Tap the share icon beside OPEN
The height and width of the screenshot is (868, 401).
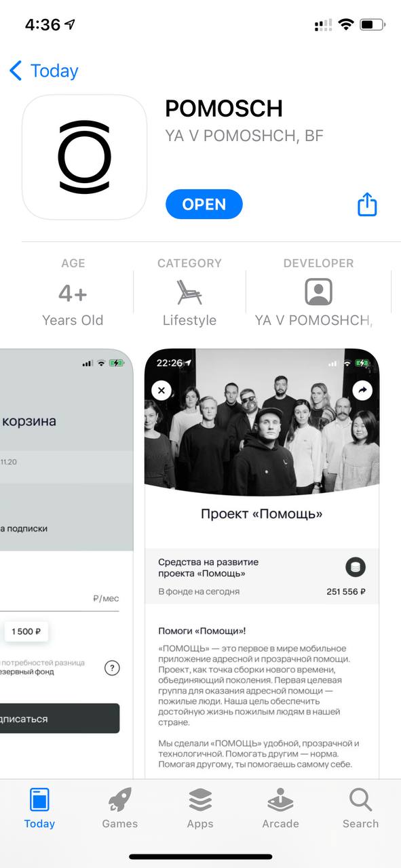(367, 204)
